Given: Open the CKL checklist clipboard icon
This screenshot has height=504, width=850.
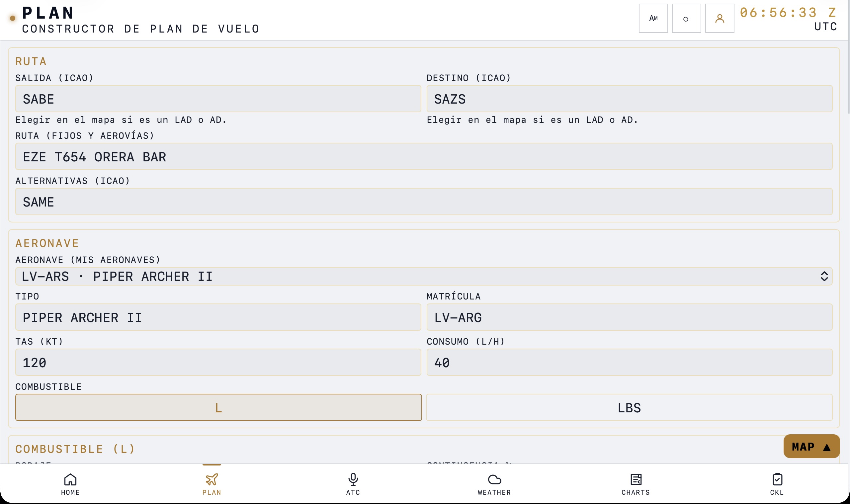Looking at the screenshot, I should point(777,479).
